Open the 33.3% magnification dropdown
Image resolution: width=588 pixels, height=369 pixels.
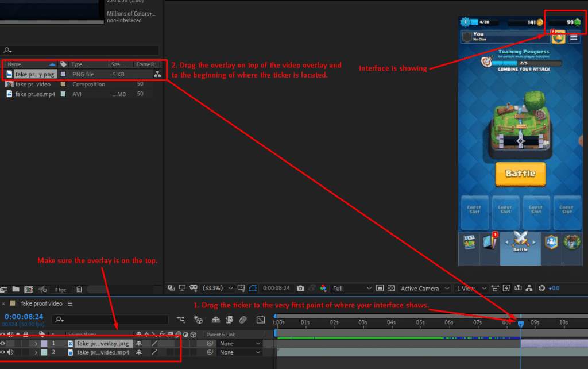218,289
